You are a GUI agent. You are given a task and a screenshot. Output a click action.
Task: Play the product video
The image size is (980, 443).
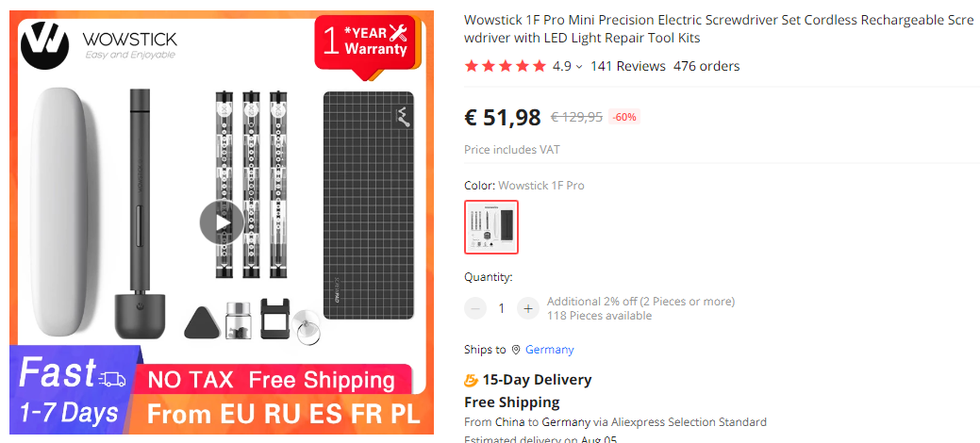click(222, 222)
